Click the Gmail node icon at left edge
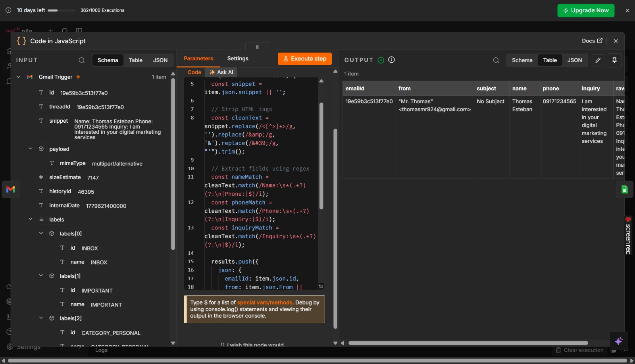Image resolution: width=635 pixels, height=364 pixels. click(11, 189)
